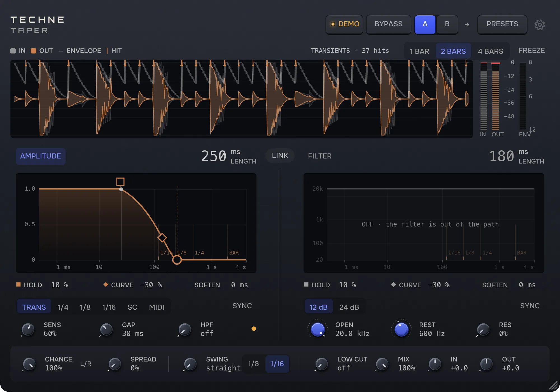Click the orange SYNC indicator dot

tap(254, 329)
